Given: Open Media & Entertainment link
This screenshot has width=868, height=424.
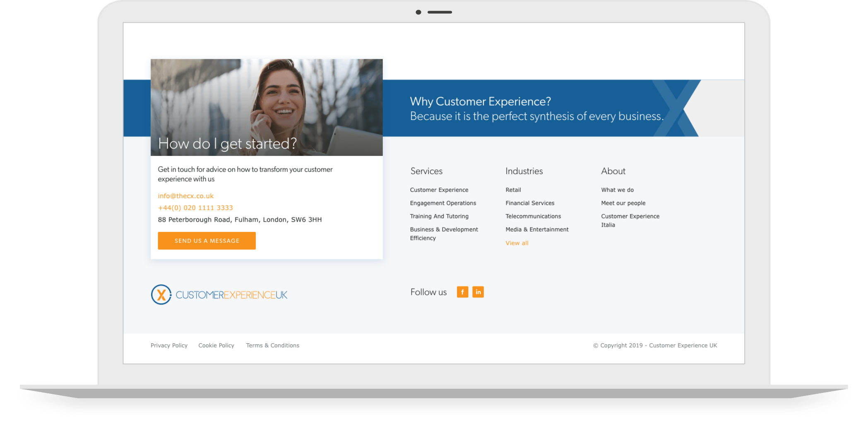Looking at the screenshot, I should pyautogui.click(x=537, y=230).
